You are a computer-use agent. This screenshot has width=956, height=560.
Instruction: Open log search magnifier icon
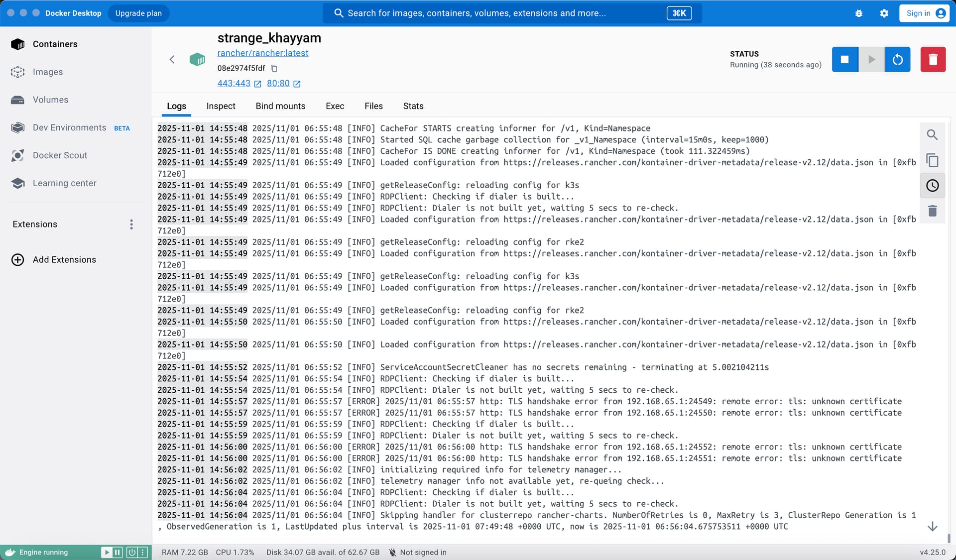(x=932, y=135)
